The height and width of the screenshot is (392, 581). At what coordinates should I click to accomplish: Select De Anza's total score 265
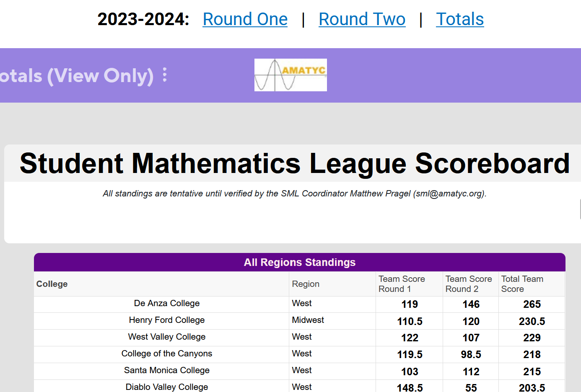(x=532, y=304)
